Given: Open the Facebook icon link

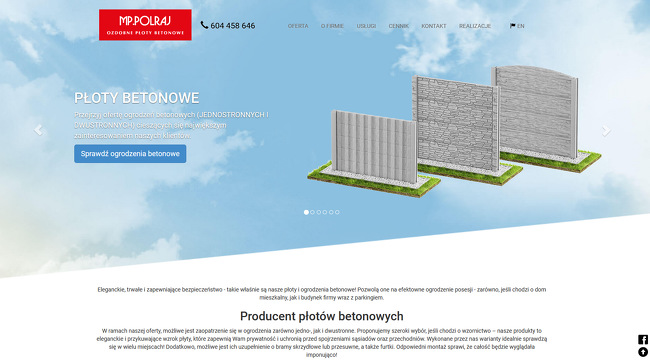Looking at the screenshot, I should pyautogui.click(x=643, y=340).
